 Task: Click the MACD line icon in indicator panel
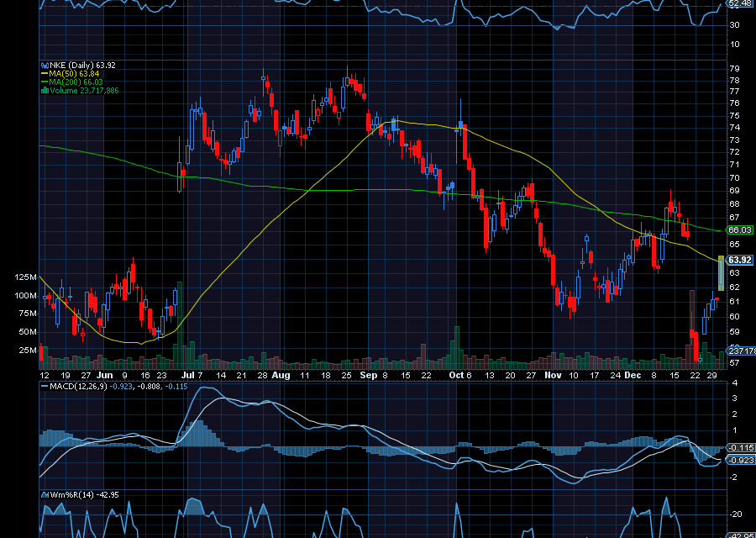tap(45, 386)
